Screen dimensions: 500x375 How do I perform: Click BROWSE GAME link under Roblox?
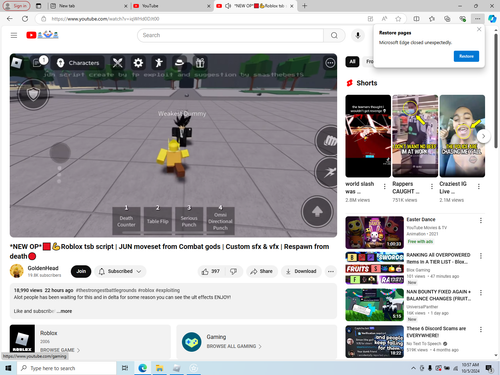(x=60, y=350)
